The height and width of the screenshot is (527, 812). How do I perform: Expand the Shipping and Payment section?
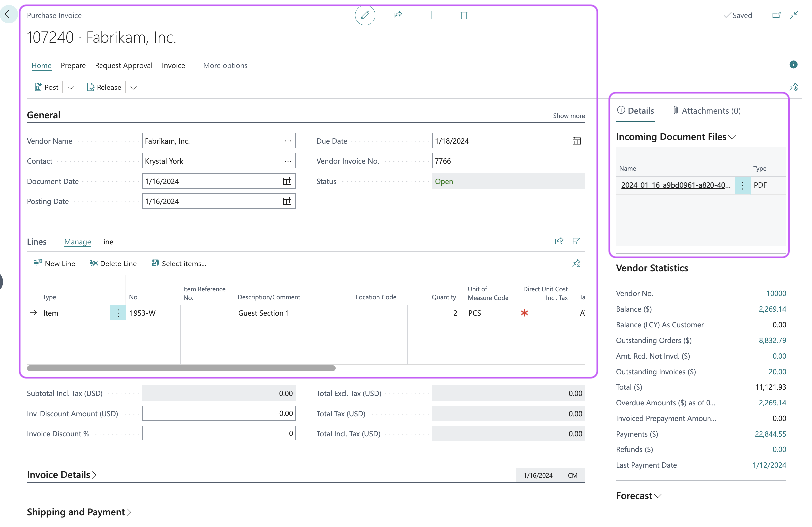[x=79, y=512]
